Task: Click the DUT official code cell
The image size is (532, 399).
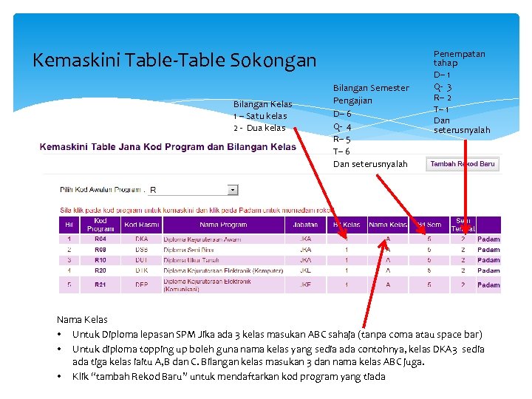Action: point(141,260)
